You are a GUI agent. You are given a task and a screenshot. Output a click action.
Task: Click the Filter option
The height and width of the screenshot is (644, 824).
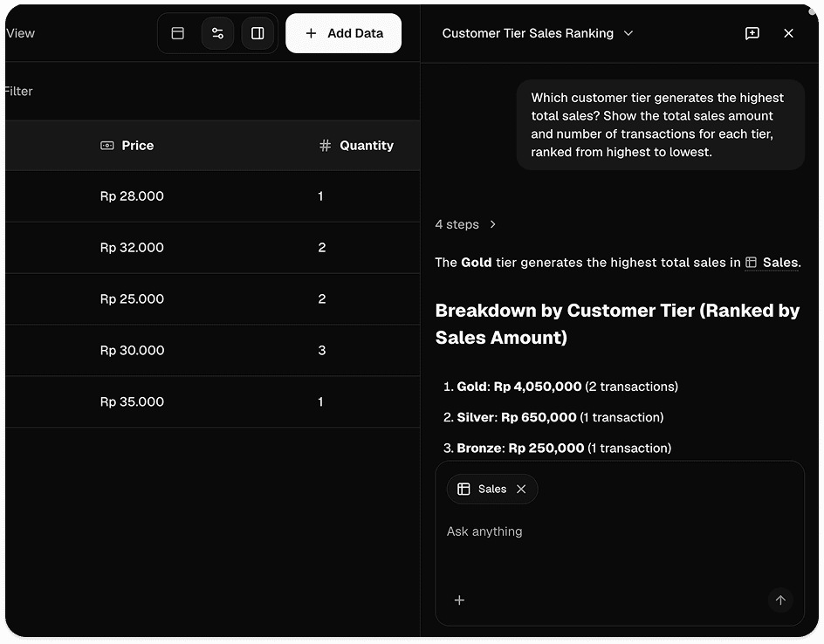[x=18, y=92]
